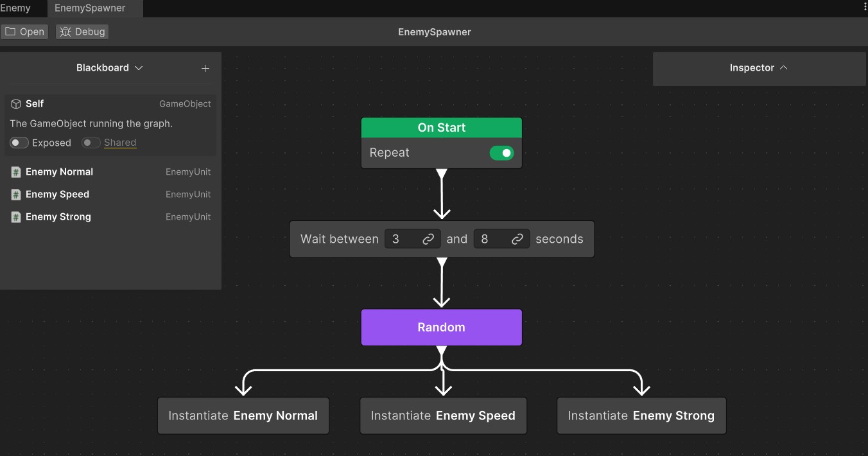
Task: Click the output port below On Start node
Action: 442,173
